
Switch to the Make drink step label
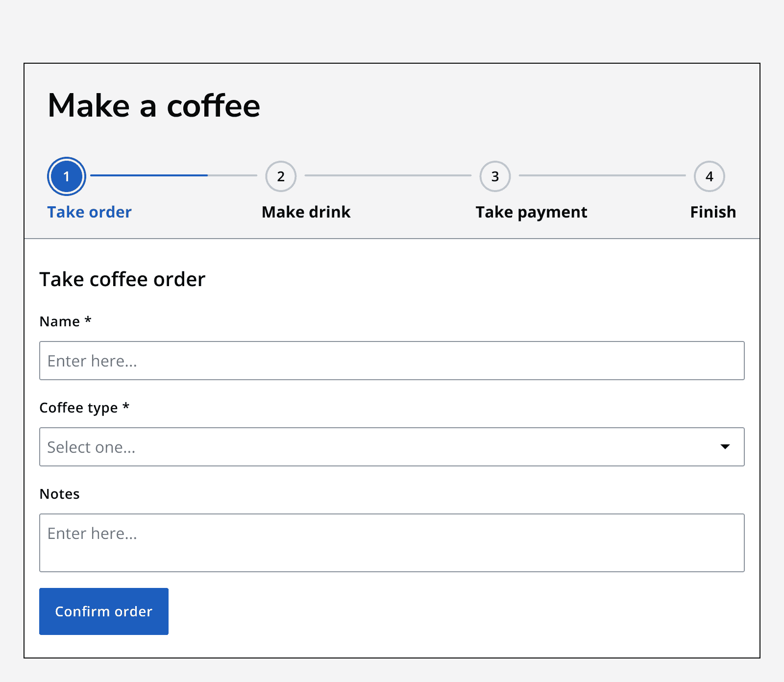tap(306, 212)
